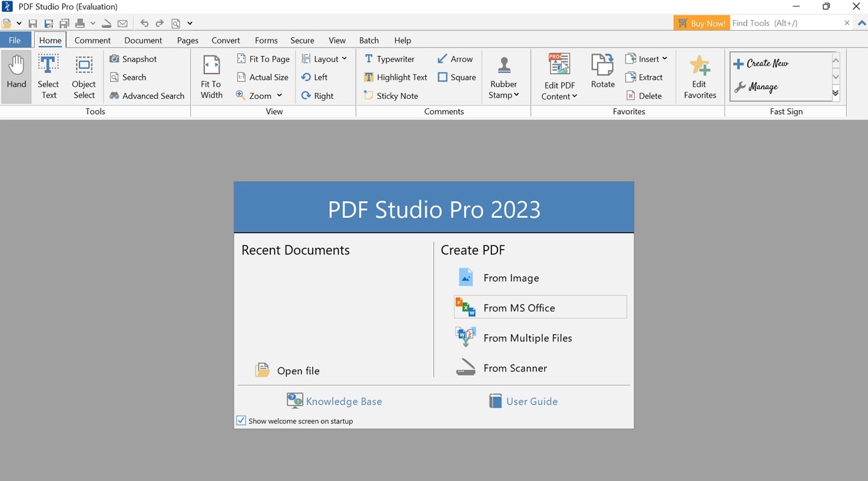
Task: Click the document search icon in quick toolbar
Action: [x=176, y=23]
